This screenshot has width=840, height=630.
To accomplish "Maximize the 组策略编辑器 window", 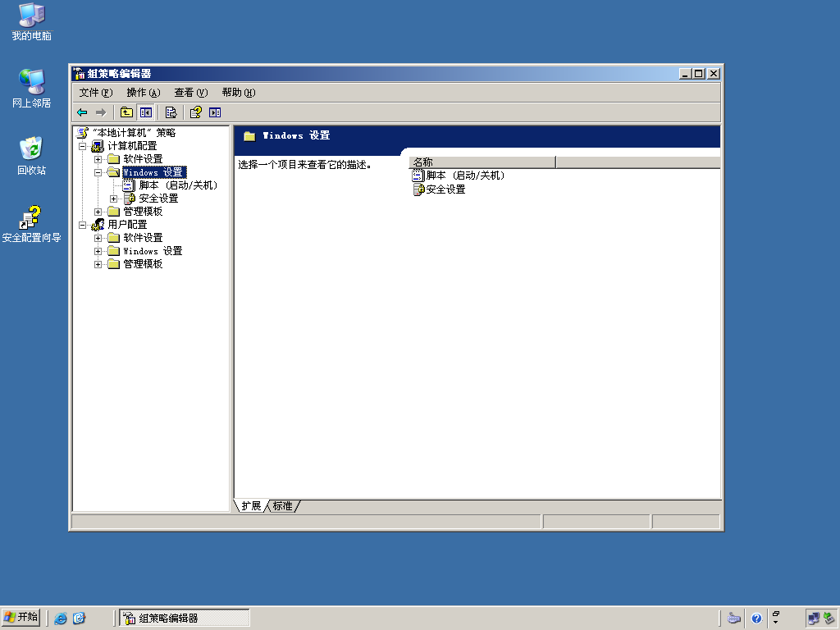I will pyautogui.click(x=699, y=74).
